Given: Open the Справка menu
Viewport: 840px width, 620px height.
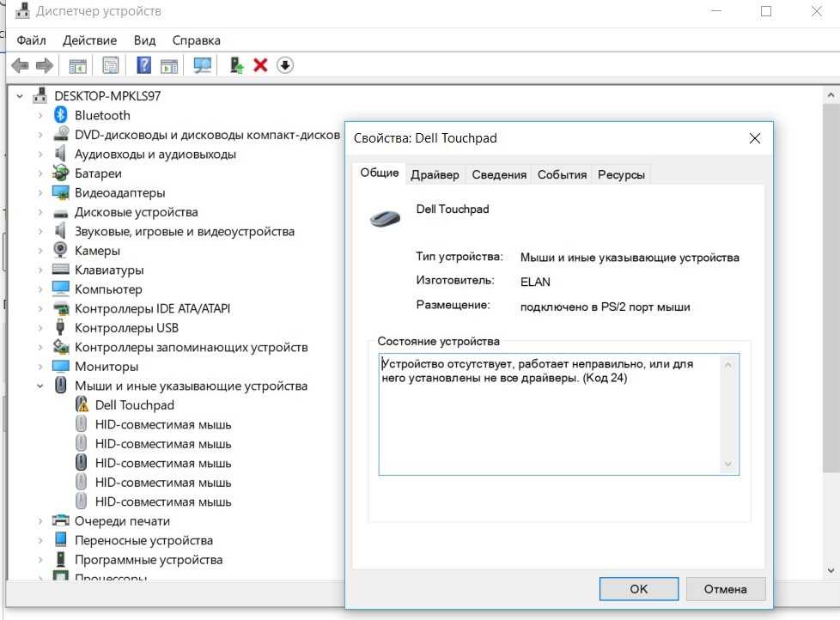Looking at the screenshot, I should tap(196, 40).
